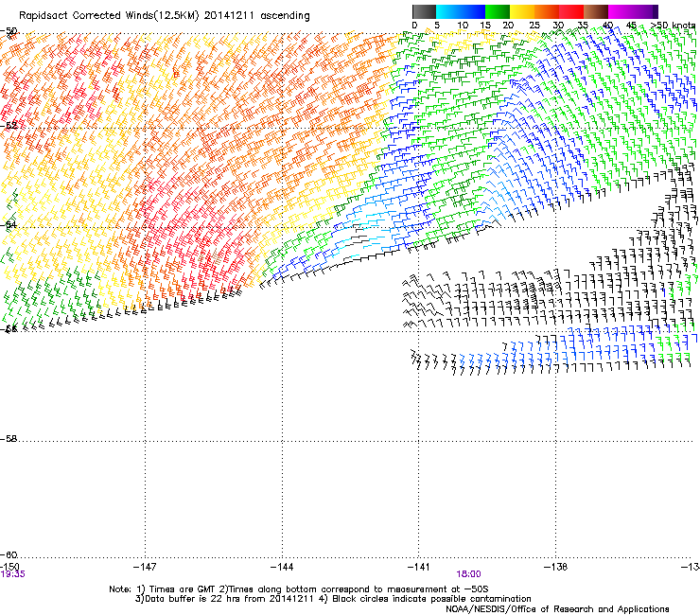
Task: Click the yellow 20-25 knots legend swatch
Action: coord(522,11)
